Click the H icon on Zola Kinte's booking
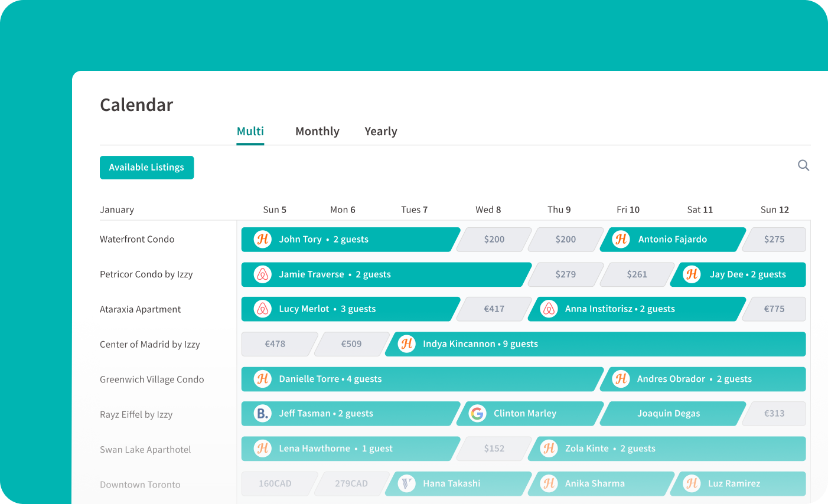The image size is (828, 504). pos(547,449)
